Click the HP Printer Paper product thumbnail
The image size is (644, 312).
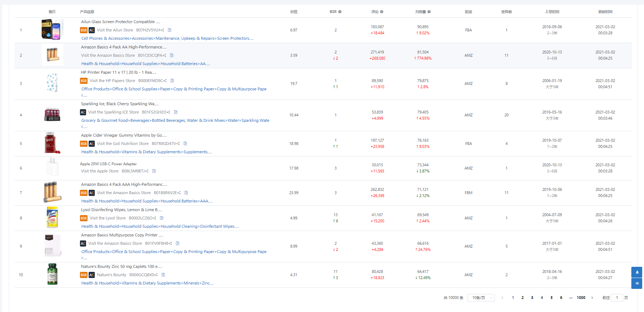point(52,83)
